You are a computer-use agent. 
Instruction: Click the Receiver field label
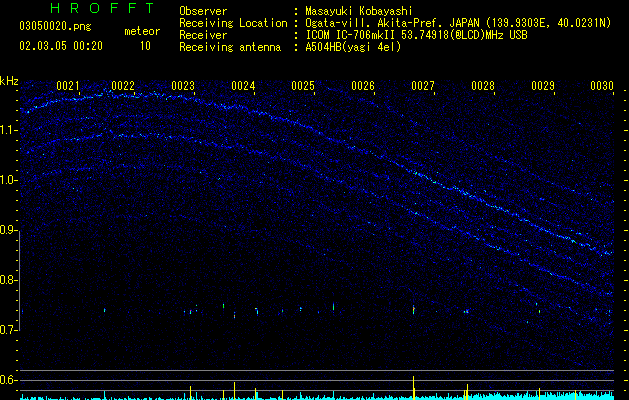pos(203,35)
